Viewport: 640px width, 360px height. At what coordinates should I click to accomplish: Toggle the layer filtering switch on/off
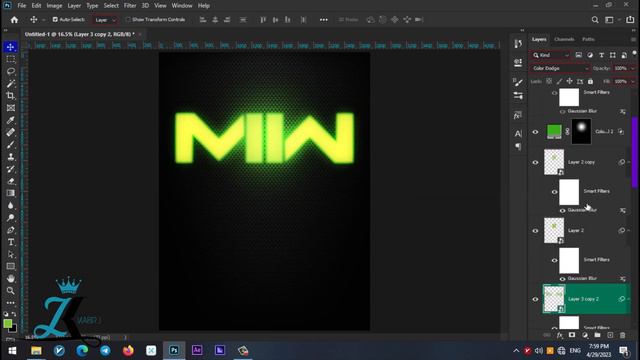(x=634, y=53)
